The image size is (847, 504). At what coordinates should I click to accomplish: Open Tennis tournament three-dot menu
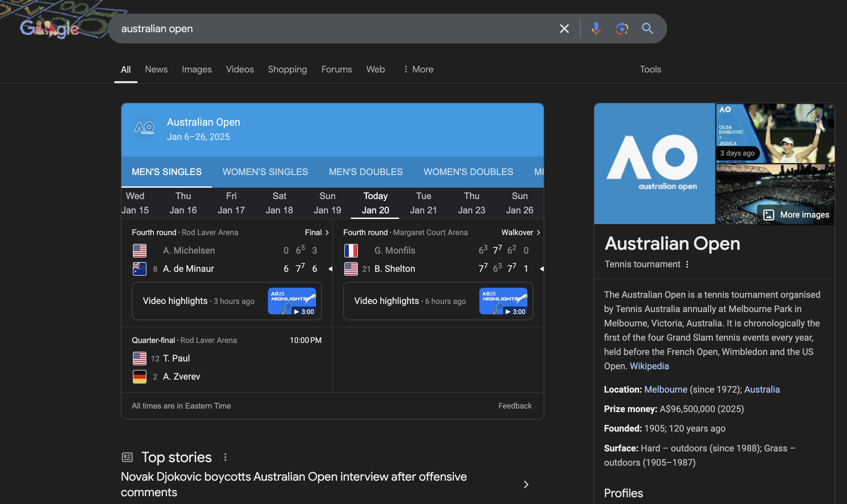click(x=687, y=264)
